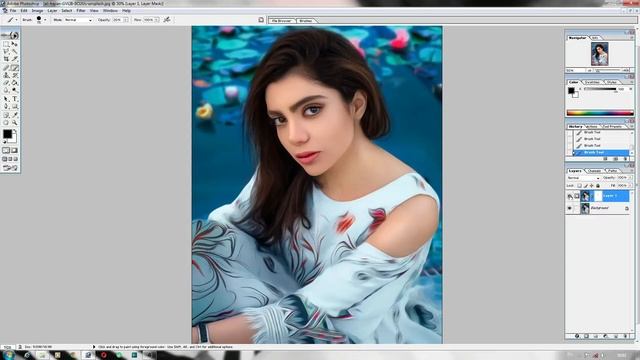Image resolution: width=640 pixels, height=360 pixels.
Task: Click Jump to ImageReady button
Action: [x=10, y=168]
